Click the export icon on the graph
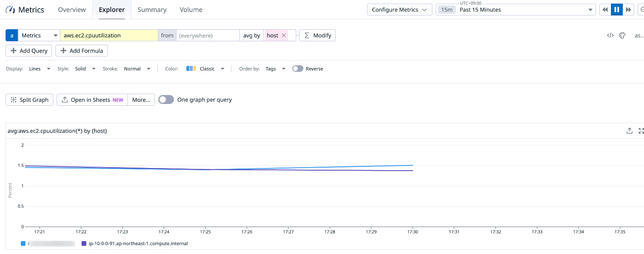Screen dimensions: 644x254 (x=629, y=131)
